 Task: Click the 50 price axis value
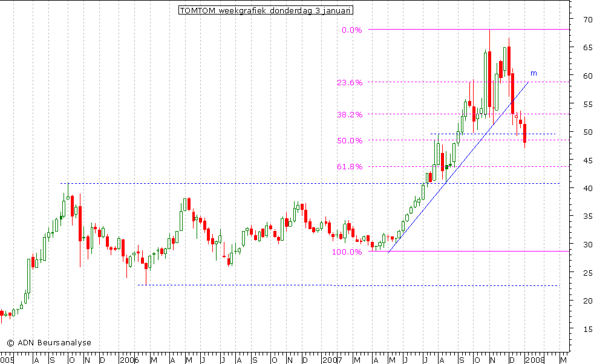click(587, 132)
